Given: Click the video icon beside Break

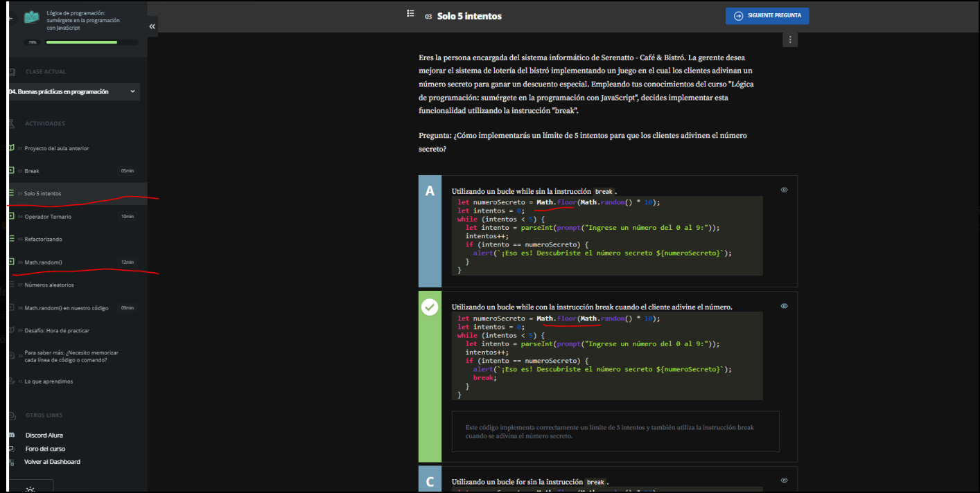Looking at the screenshot, I should 11,170.
